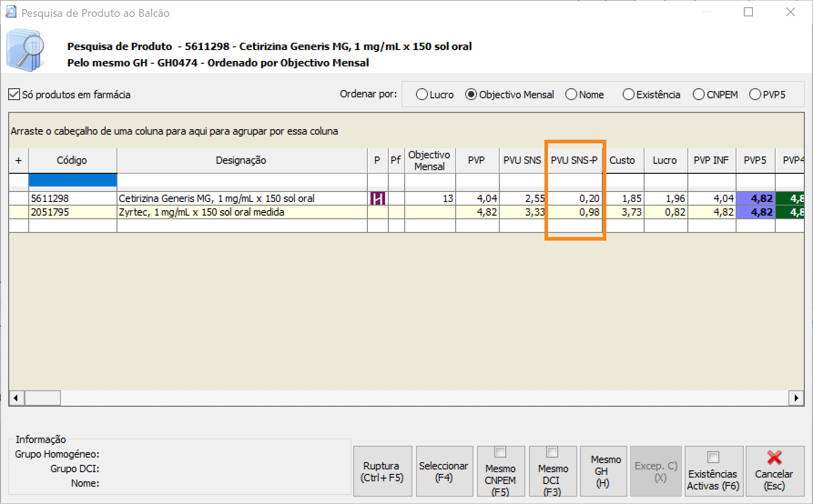Click the red X Cancelar icon
The height and width of the screenshot is (504, 813).
pos(774,458)
